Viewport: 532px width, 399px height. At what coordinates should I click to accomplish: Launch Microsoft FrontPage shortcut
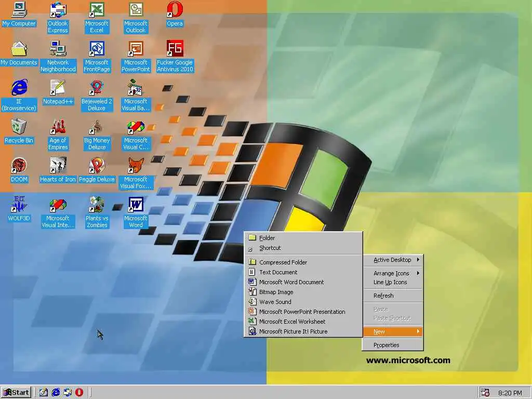coord(97,57)
